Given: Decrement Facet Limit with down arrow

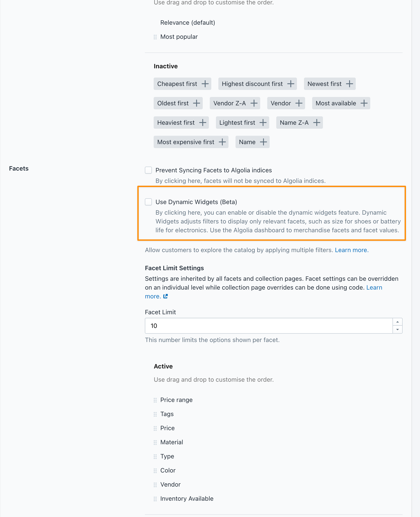Looking at the screenshot, I should [x=397, y=330].
